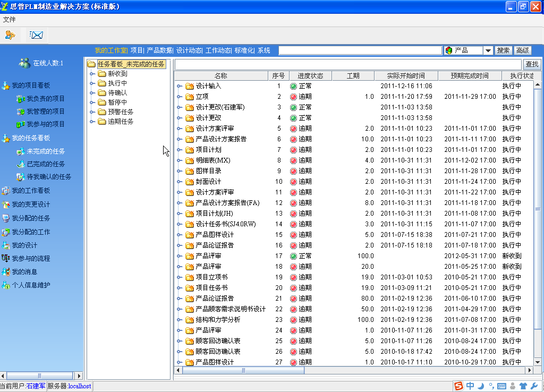
Task: Switch to the 产品数据 tab
Action: (x=159, y=50)
